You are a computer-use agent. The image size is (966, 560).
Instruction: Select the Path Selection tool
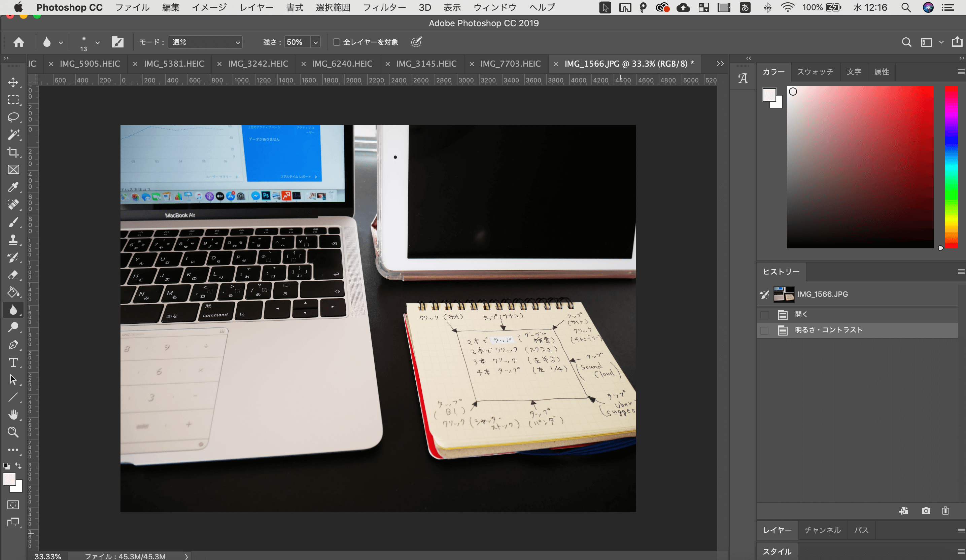pyautogui.click(x=13, y=380)
